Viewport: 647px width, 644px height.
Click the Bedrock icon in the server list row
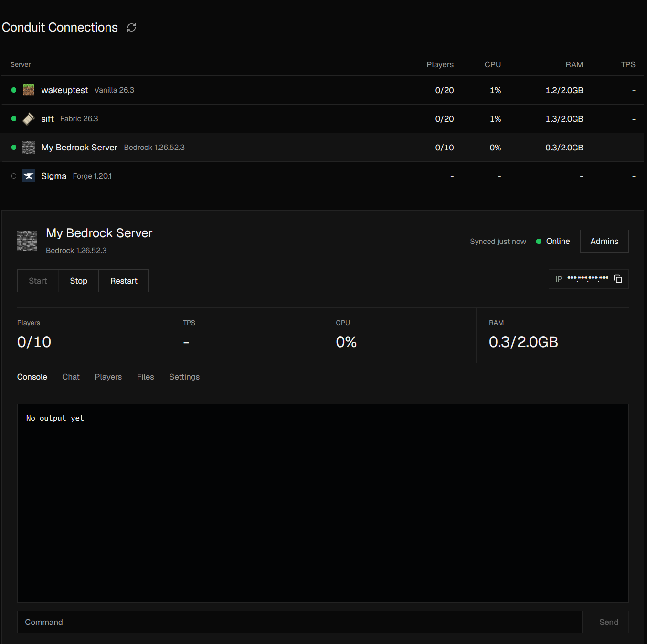click(29, 148)
